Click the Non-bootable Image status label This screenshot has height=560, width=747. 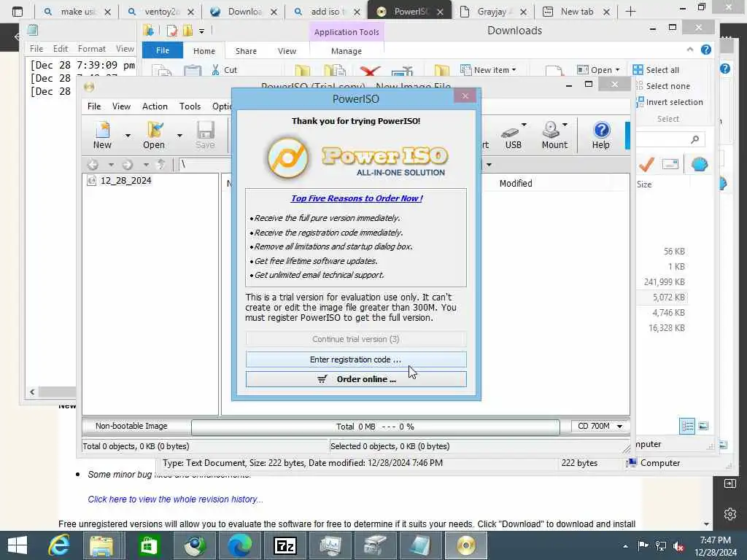point(131,426)
